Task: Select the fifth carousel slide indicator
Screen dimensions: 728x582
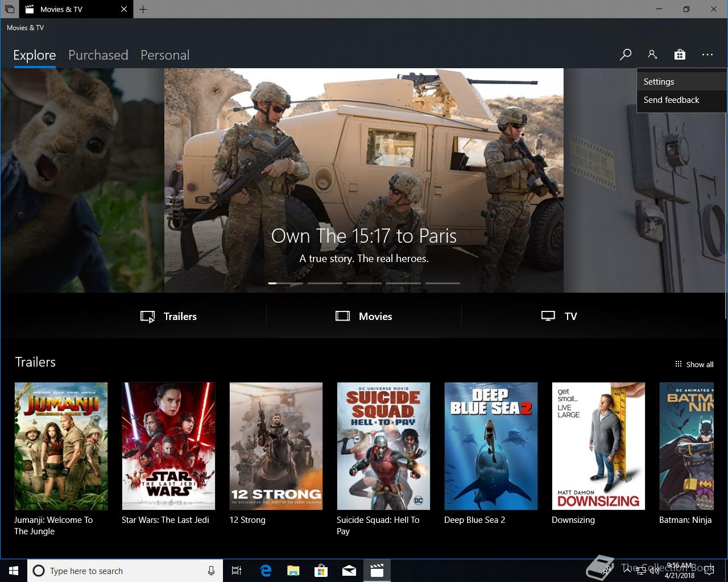Action: tap(442, 283)
